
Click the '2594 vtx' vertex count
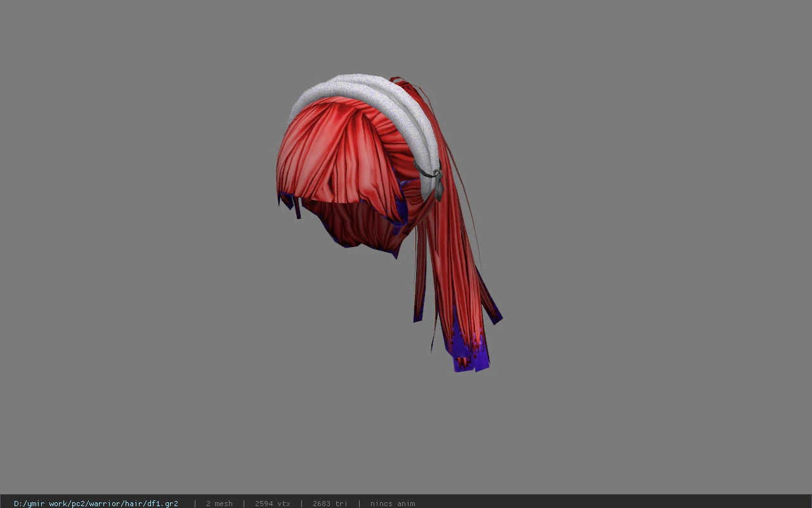pos(272,504)
